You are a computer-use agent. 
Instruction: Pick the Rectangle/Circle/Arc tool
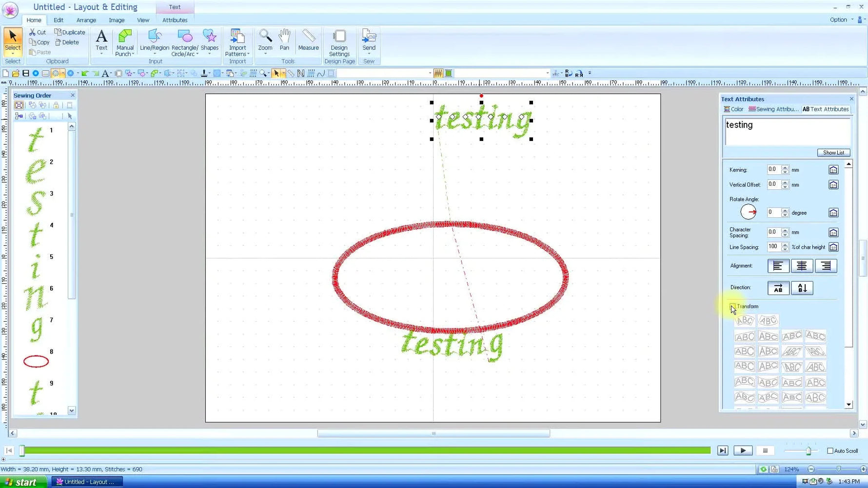(x=185, y=39)
